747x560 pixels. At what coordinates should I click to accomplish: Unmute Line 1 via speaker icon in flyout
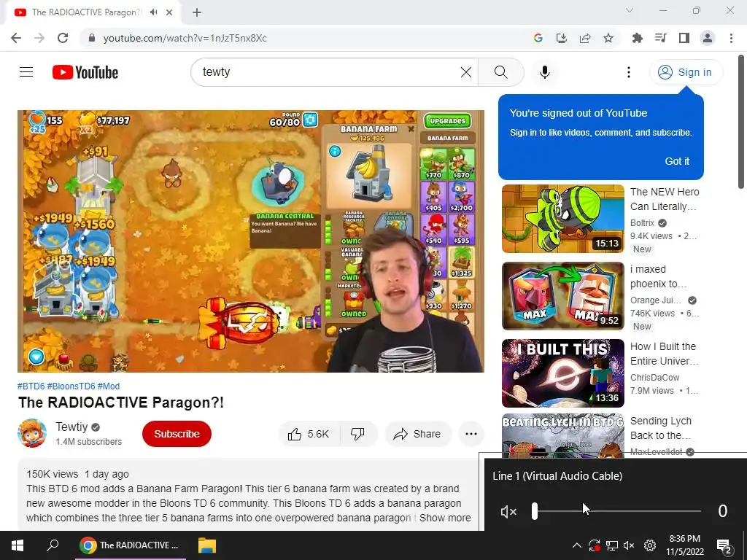[x=508, y=511]
